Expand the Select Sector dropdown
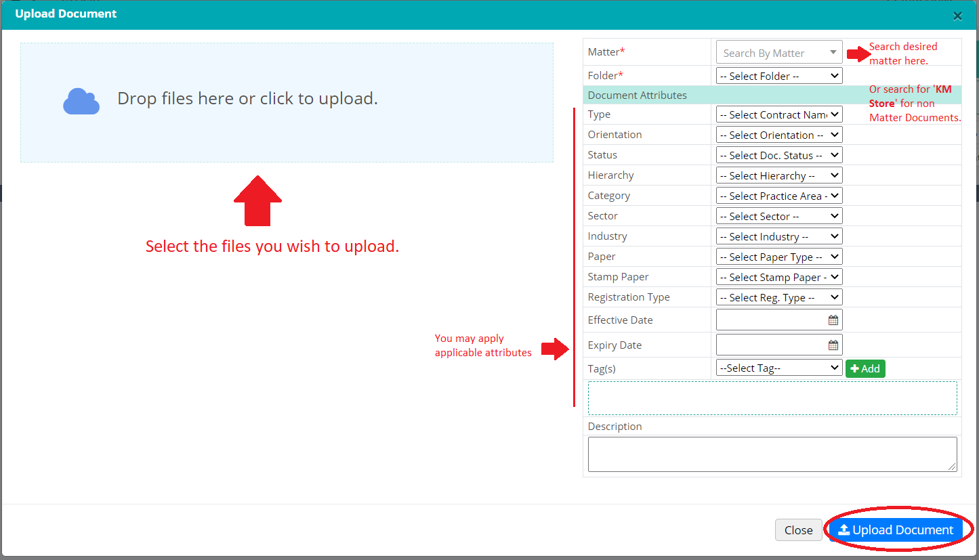 point(778,216)
